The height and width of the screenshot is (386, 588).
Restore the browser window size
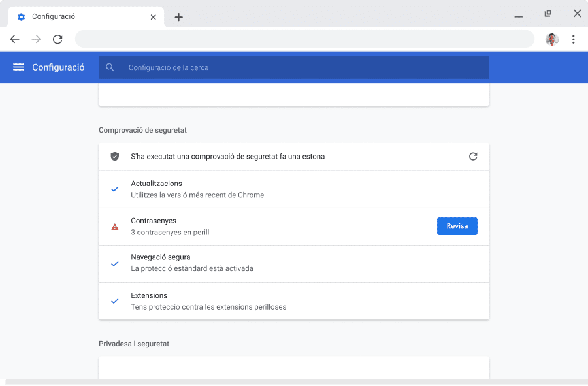548,14
